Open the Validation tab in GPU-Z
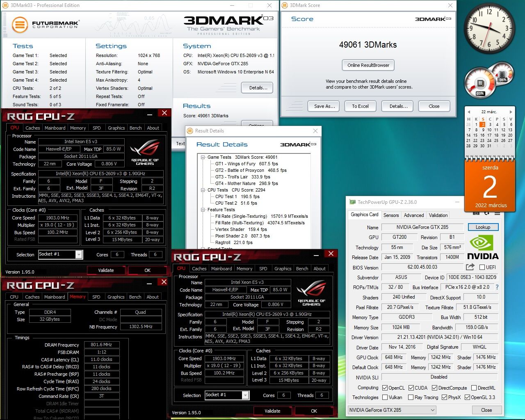The height and width of the screenshot is (420, 525). coord(438,215)
